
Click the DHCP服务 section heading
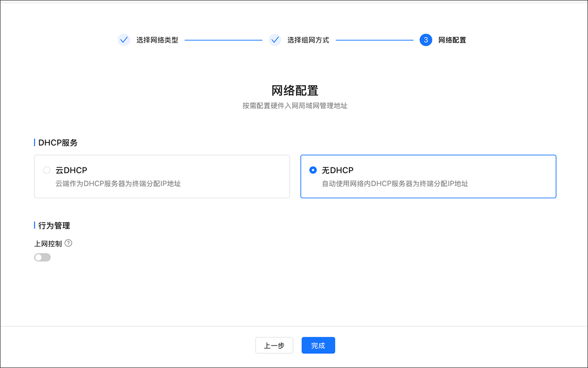click(x=58, y=143)
